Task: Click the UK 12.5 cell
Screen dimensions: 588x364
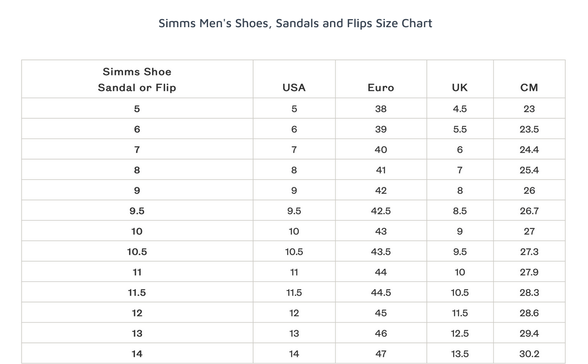Action: click(x=460, y=333)
